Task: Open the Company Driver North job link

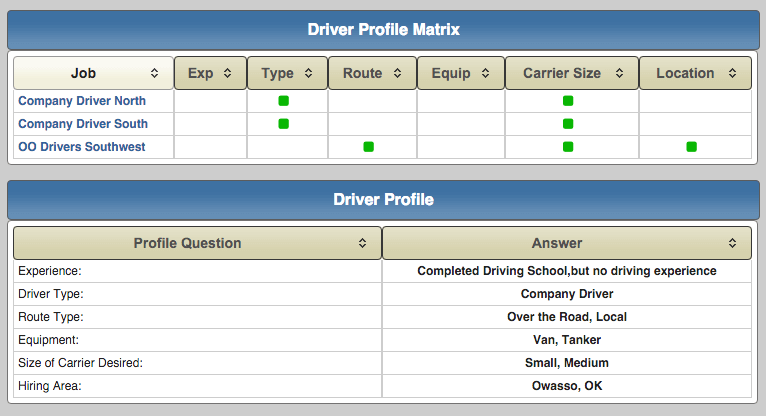Action: click(x=82, y=101)
